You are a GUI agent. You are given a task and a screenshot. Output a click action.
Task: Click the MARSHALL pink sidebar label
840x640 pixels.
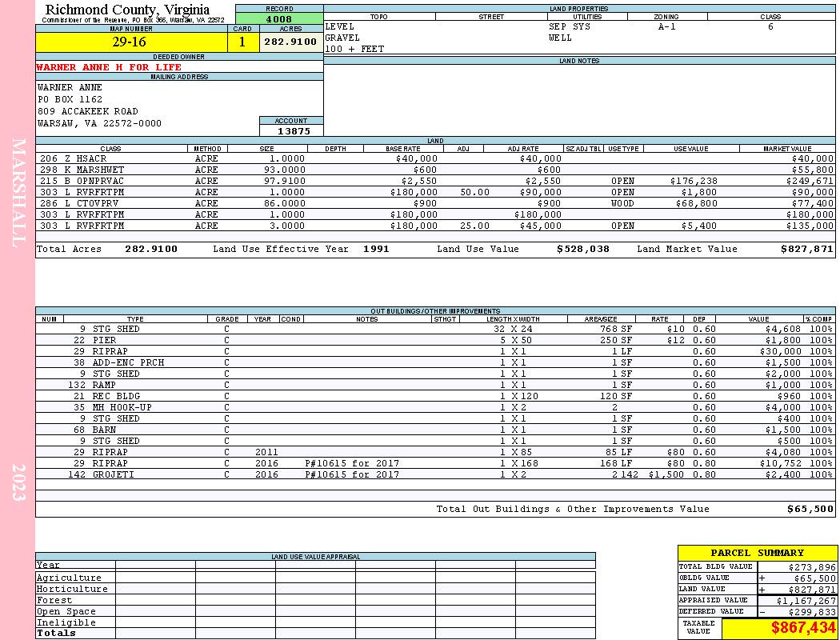coord(18,193)
